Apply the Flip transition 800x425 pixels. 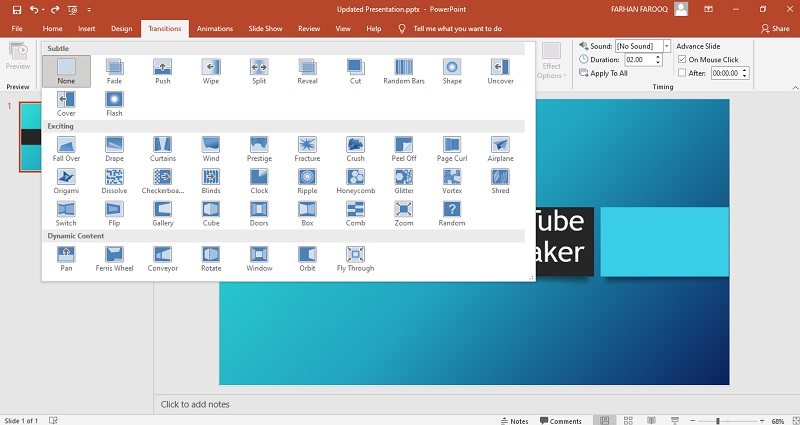(114, 213)
